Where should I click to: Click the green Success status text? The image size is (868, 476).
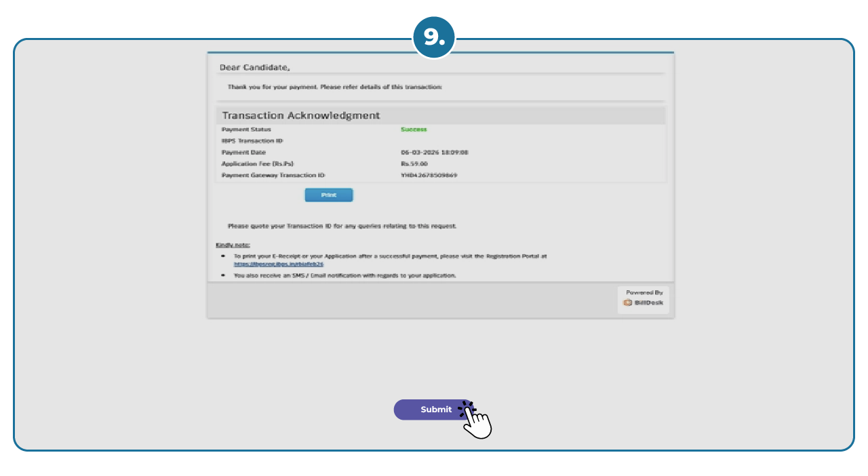coord(414,129)
